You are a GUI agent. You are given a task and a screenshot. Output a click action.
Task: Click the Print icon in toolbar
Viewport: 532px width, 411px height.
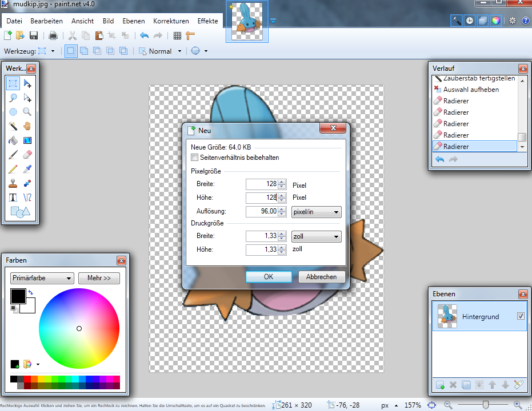[x=53, y=35]
